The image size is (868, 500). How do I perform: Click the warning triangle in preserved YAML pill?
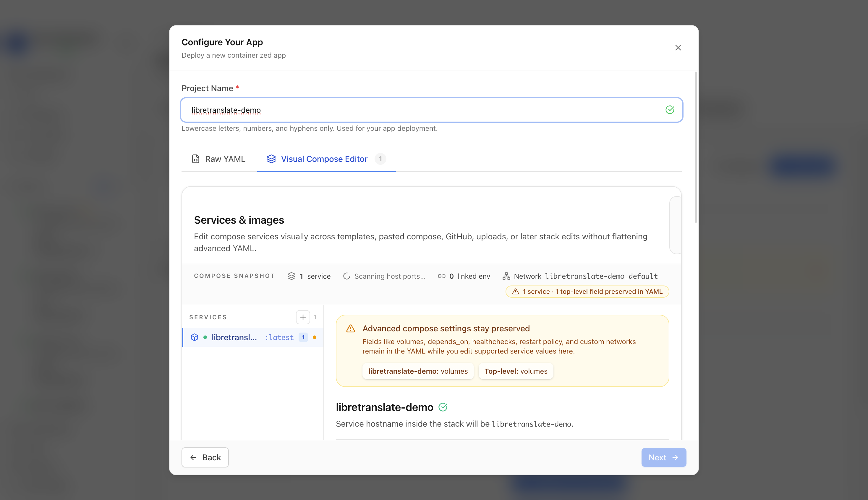click(x=515, y=291)
